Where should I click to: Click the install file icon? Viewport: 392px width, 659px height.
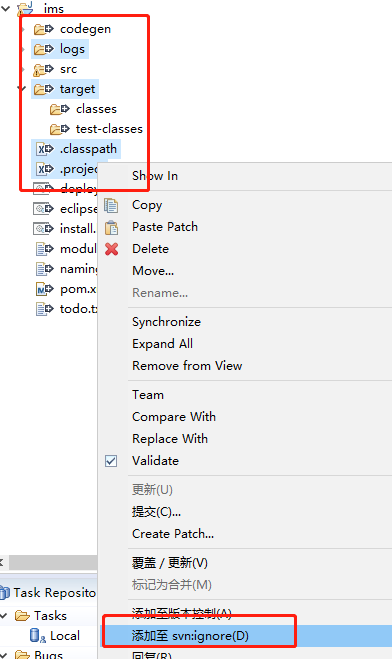point(43,229)
